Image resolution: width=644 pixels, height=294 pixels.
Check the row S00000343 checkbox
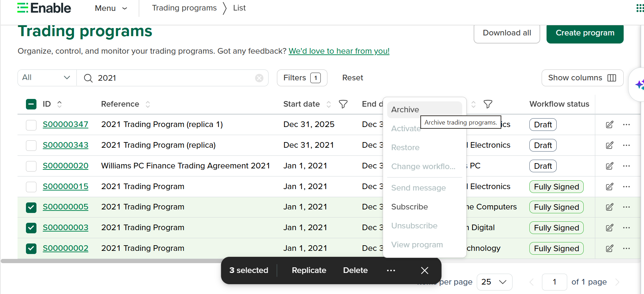click(31, 145)
